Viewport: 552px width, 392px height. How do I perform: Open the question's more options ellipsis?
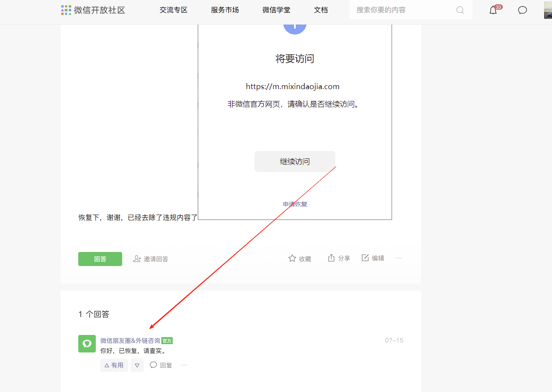click(x=399, y=258)
